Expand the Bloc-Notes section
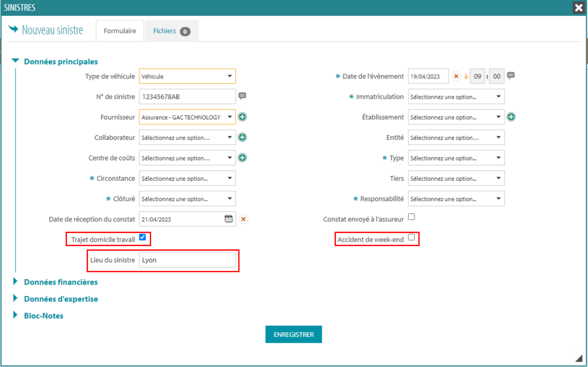Screen dimensions: 588x367 [x=44, y=315]
